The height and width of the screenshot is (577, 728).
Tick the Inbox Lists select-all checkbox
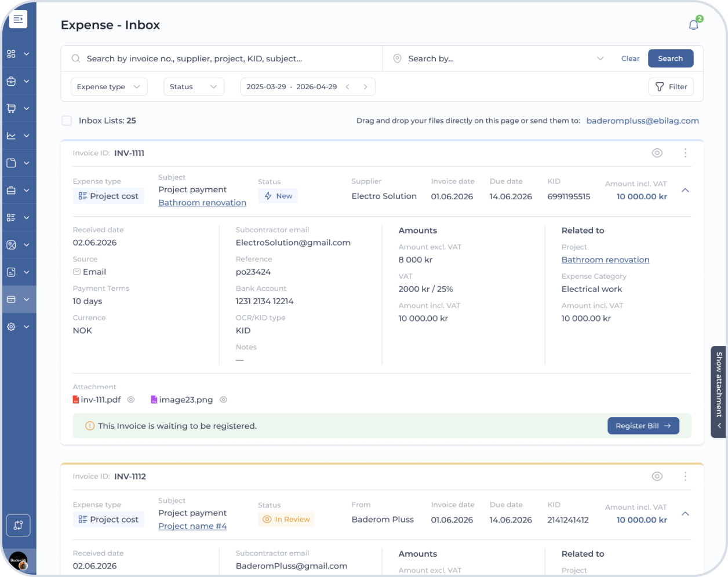[67, 120]
